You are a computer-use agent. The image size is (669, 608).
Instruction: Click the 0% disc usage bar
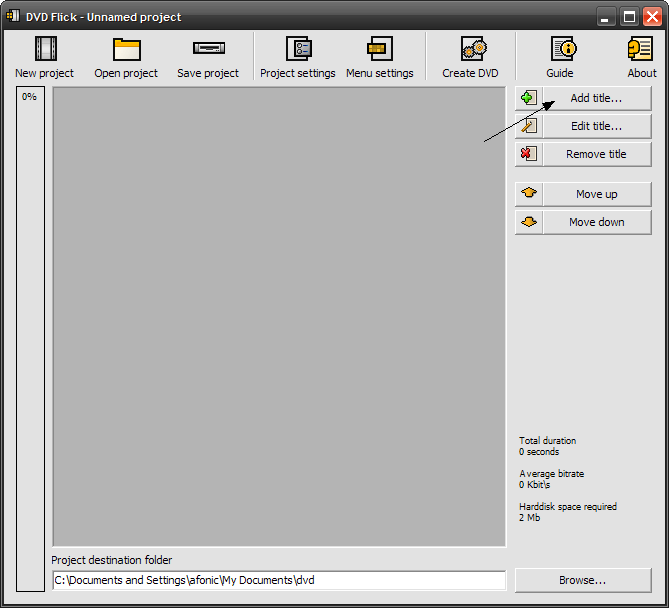(x=30, y=339)
